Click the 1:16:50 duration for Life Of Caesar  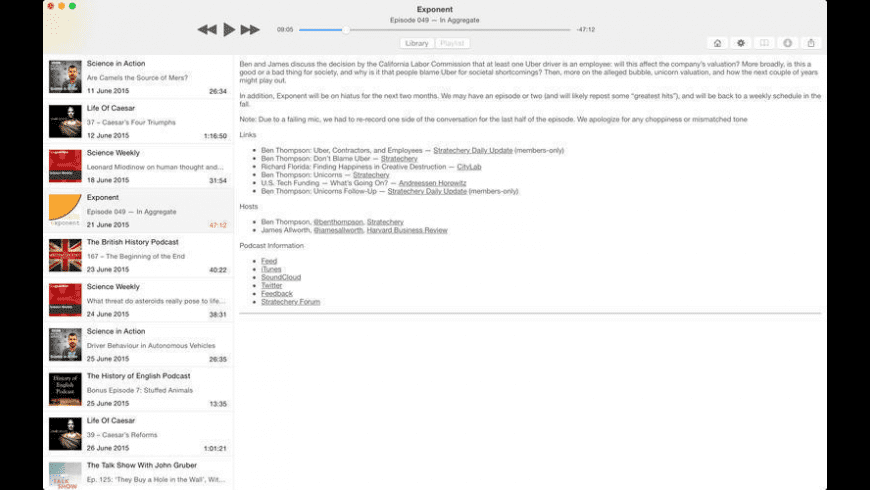coord(215,136)
